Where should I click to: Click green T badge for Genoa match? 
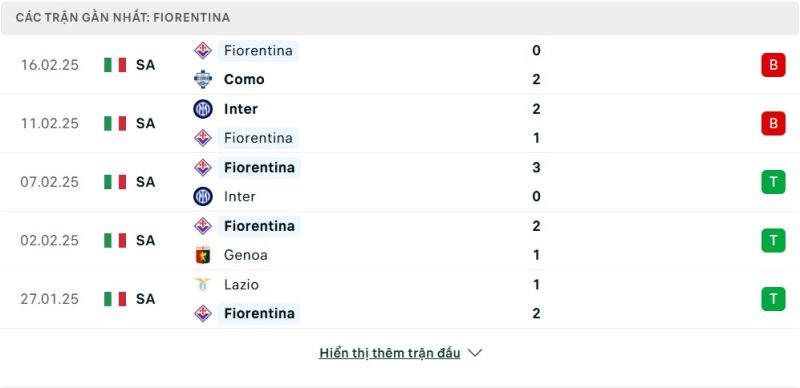click(x=773, y=240)
